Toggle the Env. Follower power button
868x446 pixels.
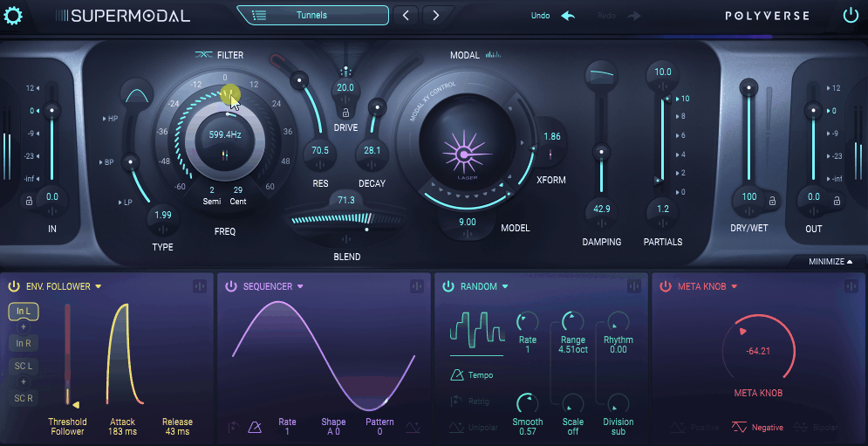click(x=14, y=286)
